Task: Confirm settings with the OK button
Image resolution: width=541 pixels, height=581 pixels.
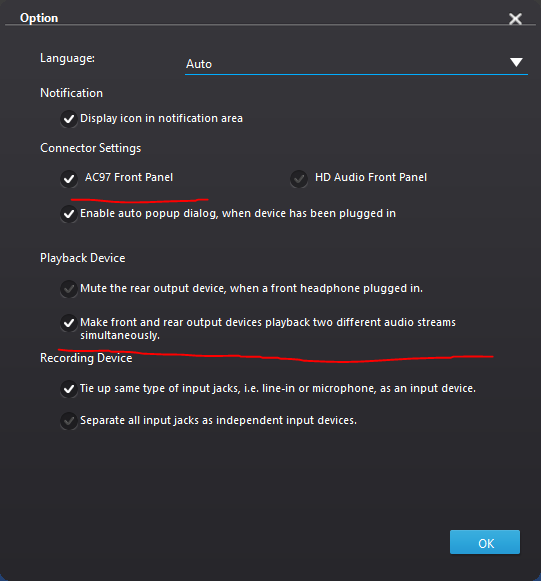Action: (485, 542)
